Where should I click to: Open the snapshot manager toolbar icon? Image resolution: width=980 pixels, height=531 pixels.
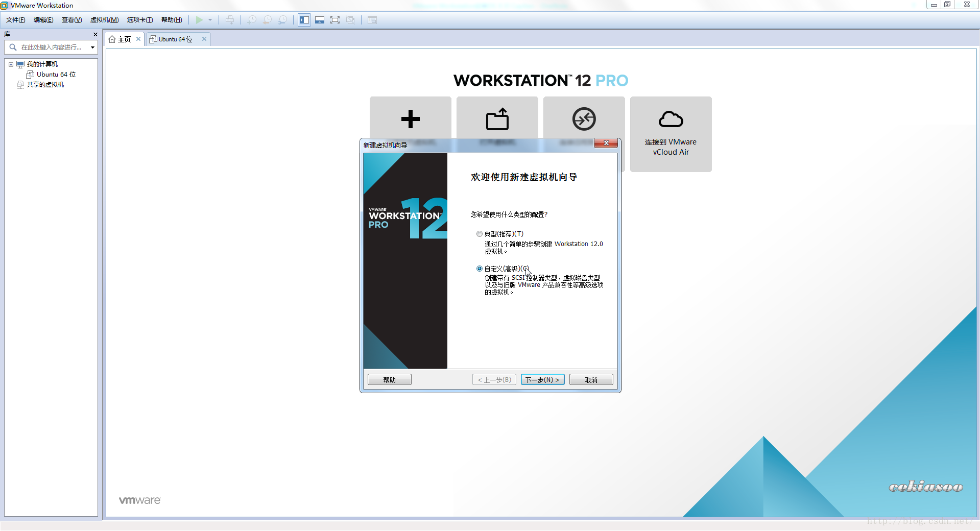click(282, 20)
